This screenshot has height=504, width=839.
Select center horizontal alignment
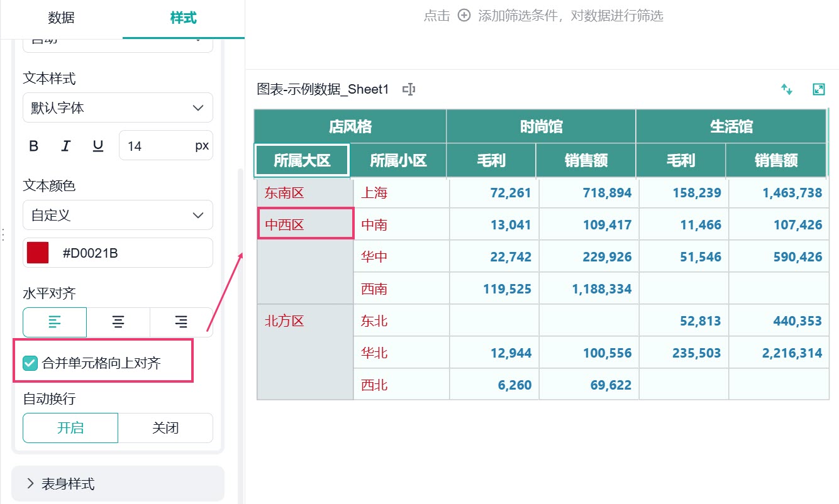tap(118, 322)
